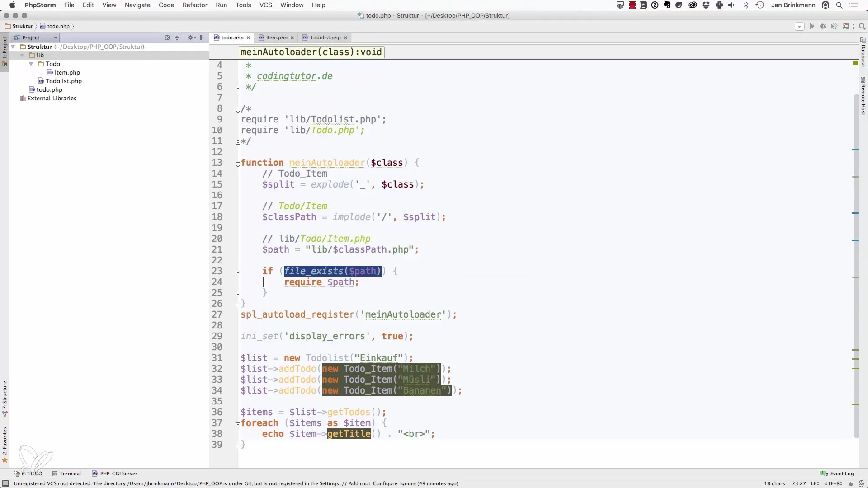Screen dimensions: 868x488
Task: Click Add root link in status bar
Action: (x=359, y=483)
